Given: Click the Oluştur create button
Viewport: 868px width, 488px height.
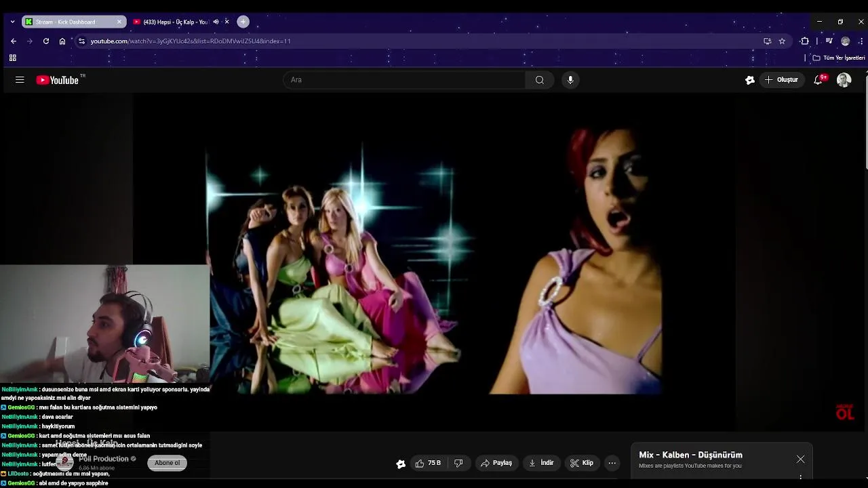Looking at the screenshot, I should (782, 80).
